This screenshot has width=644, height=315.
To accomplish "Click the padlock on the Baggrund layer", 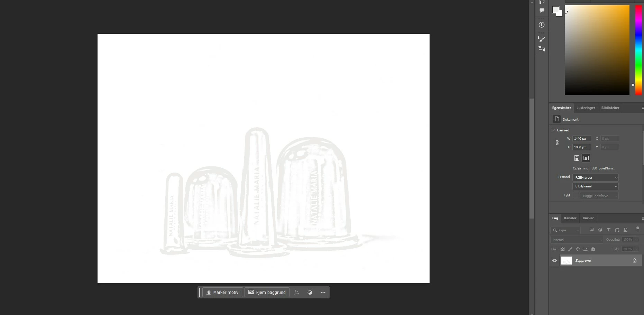I will [635, 260].
